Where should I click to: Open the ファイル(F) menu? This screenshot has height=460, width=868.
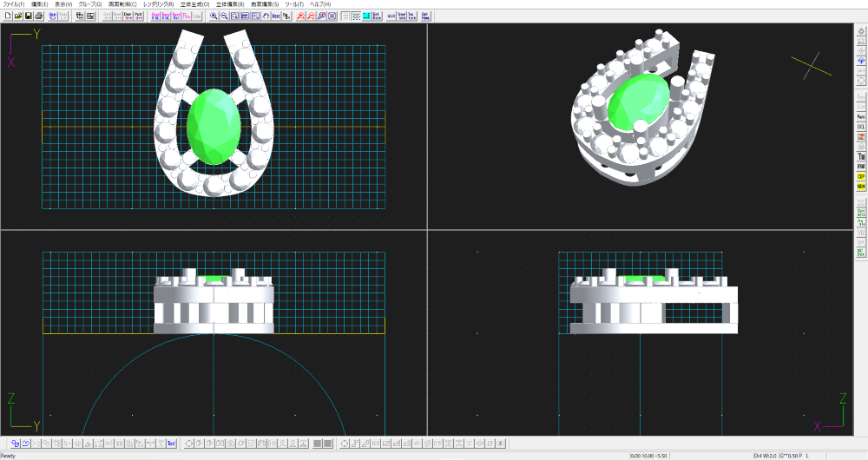pos(14,4)
